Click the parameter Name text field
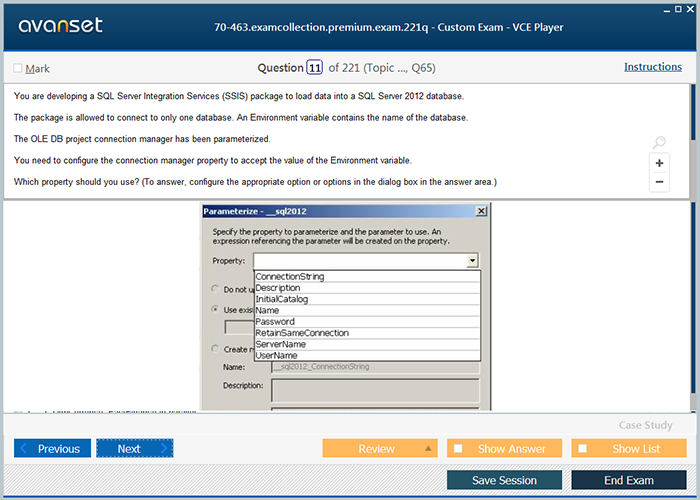This screenshot has height=500, width=700. 375,367
